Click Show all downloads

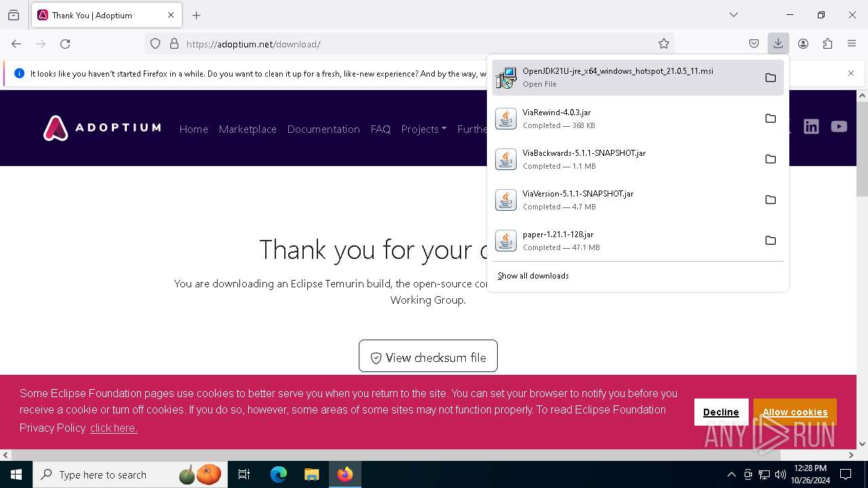point(533,276)
